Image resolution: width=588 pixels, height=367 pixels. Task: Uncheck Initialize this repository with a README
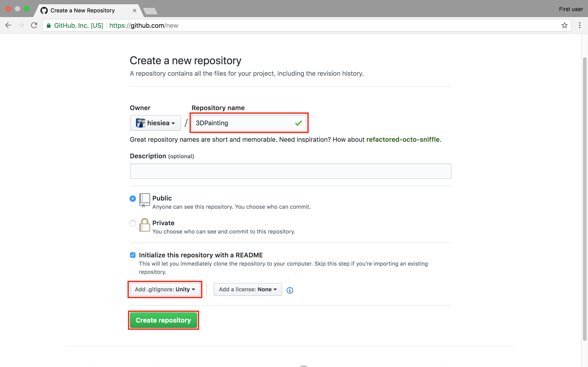pos(133,255)
